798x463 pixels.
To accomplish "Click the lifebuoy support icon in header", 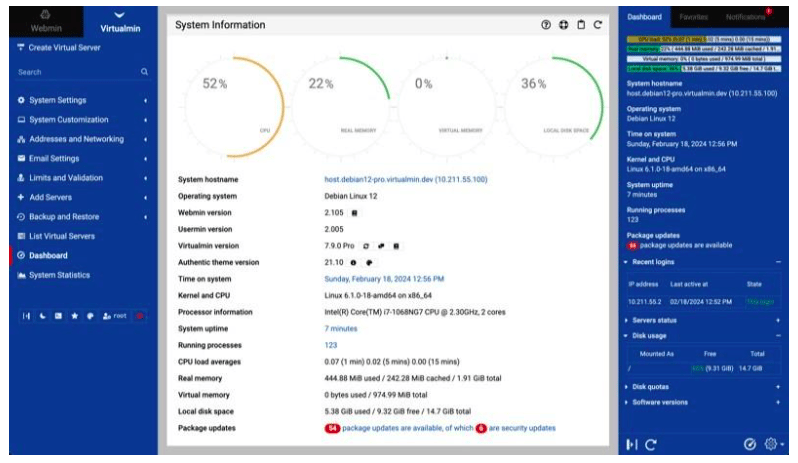I will 563,24.
